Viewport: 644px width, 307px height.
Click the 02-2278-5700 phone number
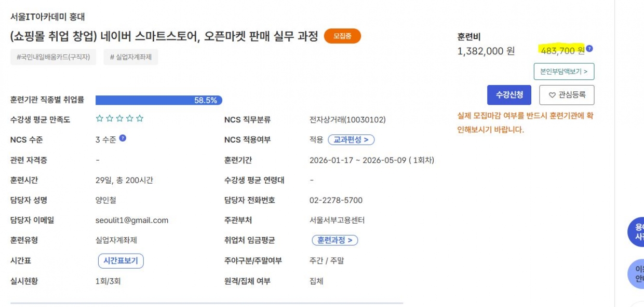pyautogui.click(x=336, y=200)
